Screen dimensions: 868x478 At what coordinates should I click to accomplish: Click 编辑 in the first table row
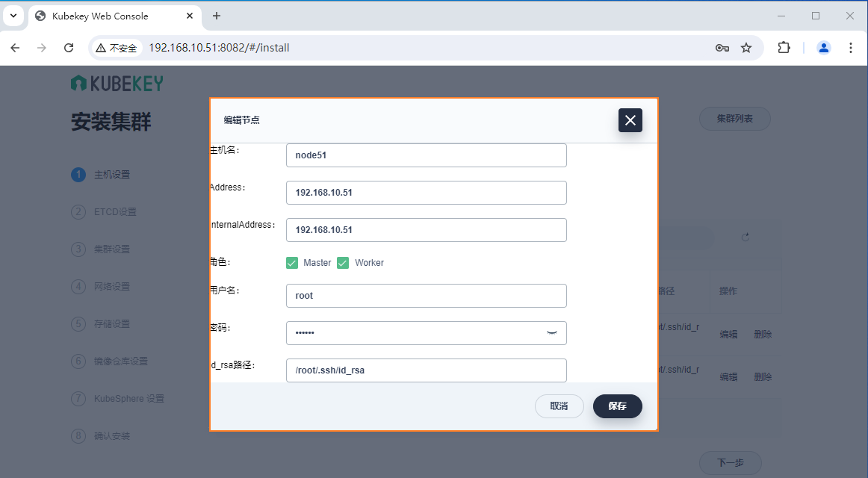pos(728,334)
